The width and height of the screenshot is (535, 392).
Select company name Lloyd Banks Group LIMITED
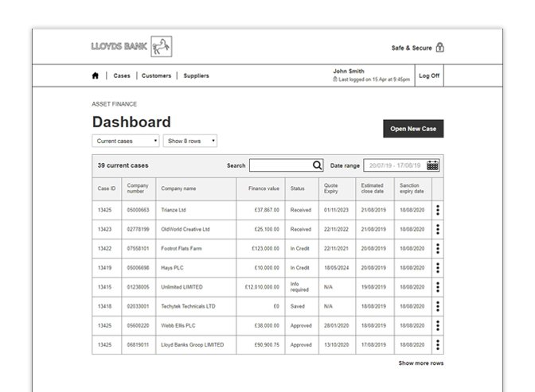tap(193, 345)
